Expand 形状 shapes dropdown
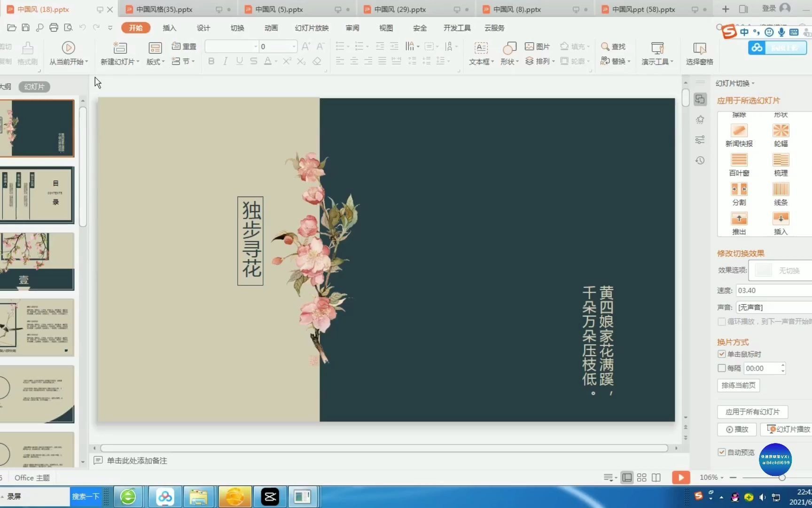 (509, 62)
